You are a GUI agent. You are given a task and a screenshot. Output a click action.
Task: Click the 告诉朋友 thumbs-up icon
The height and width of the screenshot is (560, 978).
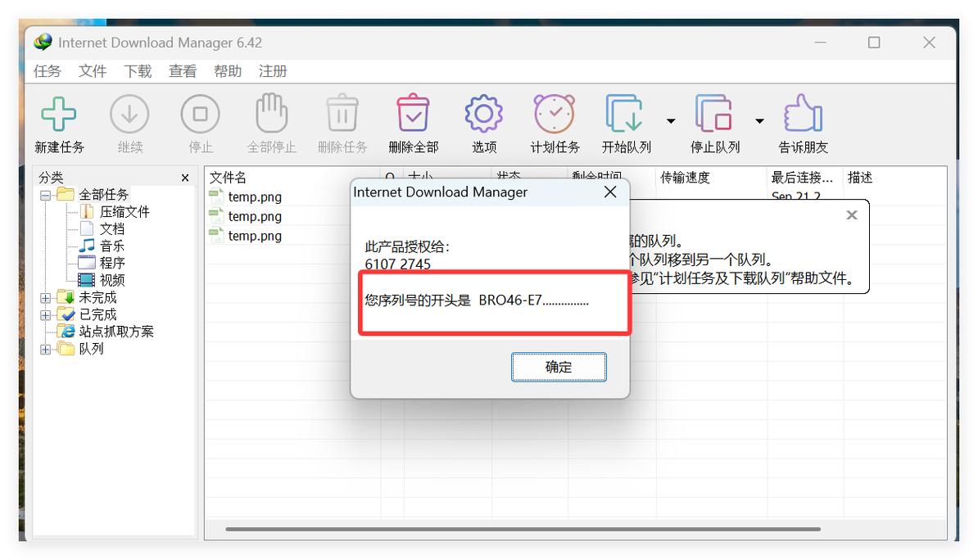pyautogui.click(x=803, y=115)
